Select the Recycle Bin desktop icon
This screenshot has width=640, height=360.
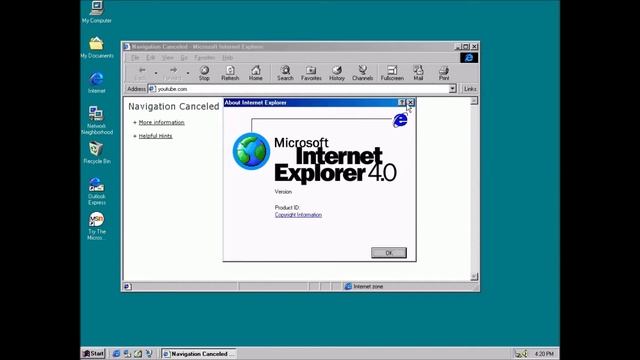tap(97, 153)
